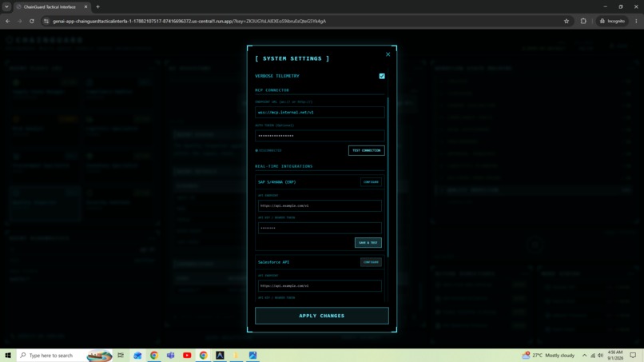Click the MCP Connector heading
Screen dimensions: 644x362
[x=272, y=90]
